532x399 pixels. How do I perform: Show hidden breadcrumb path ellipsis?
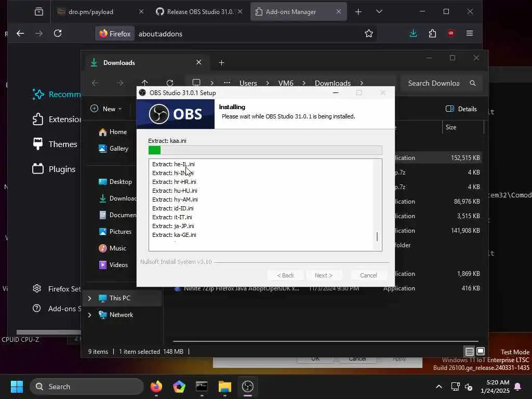[227, 83]
